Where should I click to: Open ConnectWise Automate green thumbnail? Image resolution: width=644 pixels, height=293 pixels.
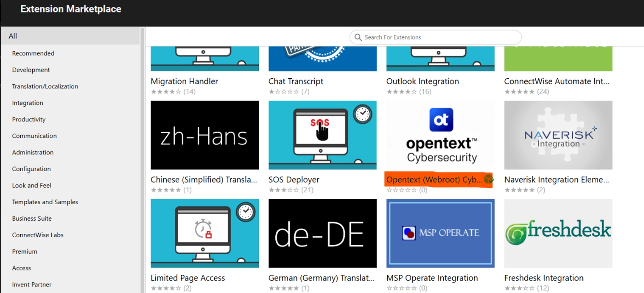[558, 59]
